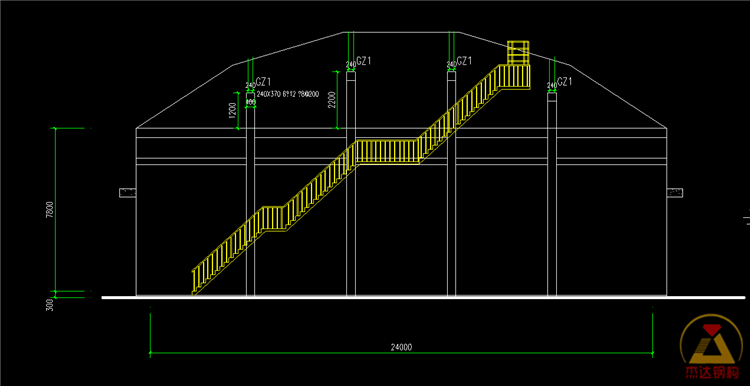The width and height of the screenshot is (750, 386).
Task: Select the small lower yellow stair landing
Action: click(274, 219)
